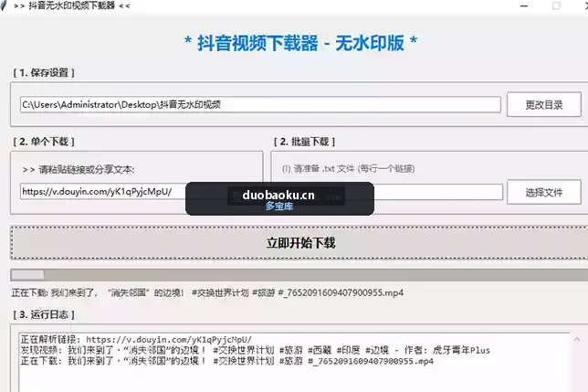The image size is (588, 392).
Task: Click the 正在下载 line in run log
Action: 226,361
